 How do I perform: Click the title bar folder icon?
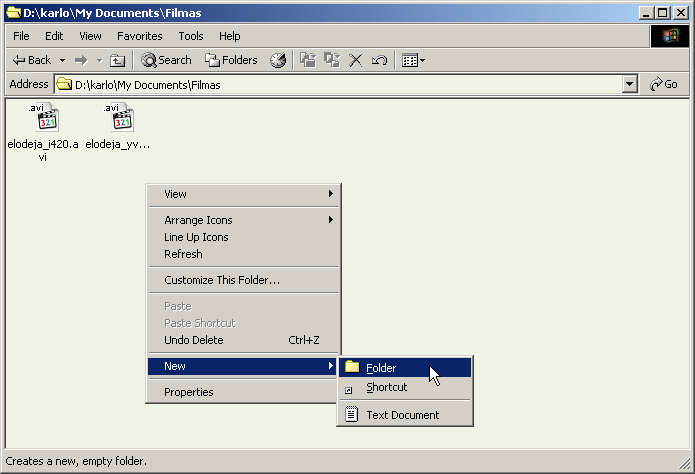[13, 12]
